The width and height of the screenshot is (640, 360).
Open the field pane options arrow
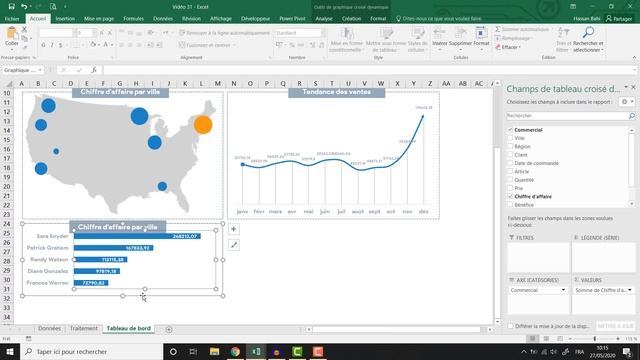[x=626, y=87]
